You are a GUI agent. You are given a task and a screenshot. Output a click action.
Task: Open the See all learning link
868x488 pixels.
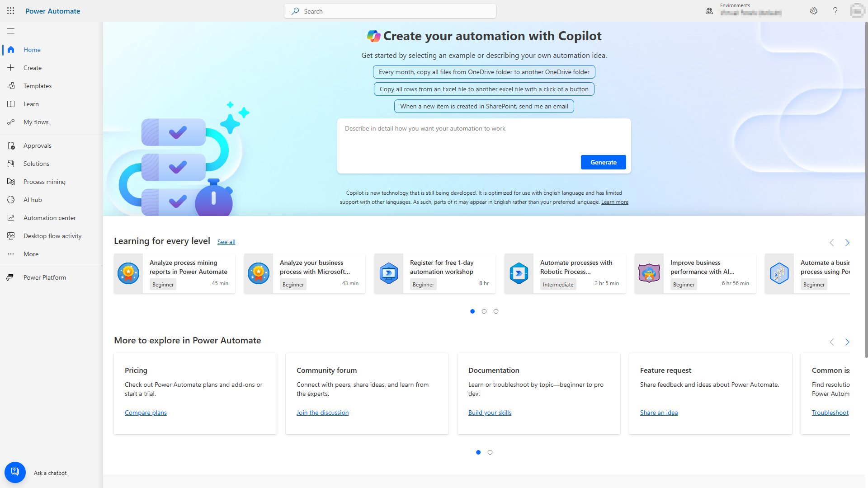click(x=226, y=242)
